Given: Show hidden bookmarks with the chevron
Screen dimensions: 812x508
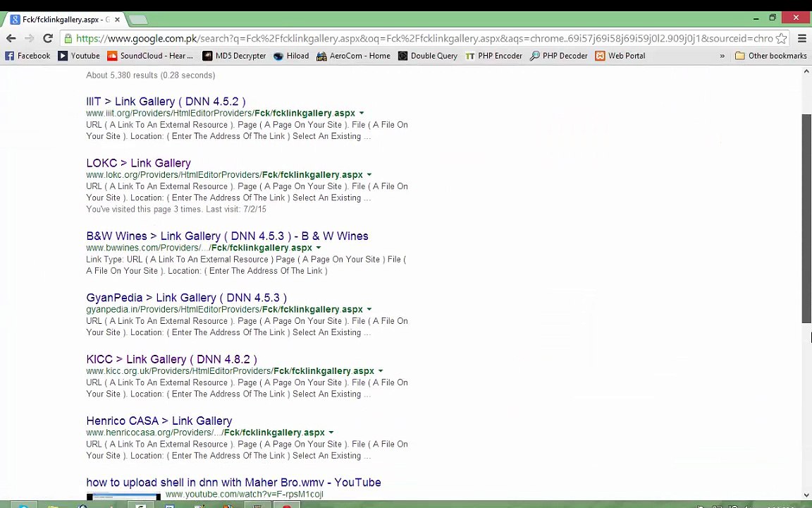Looking at the screenshot, I should pyautogui.click(x=722, y=56).
